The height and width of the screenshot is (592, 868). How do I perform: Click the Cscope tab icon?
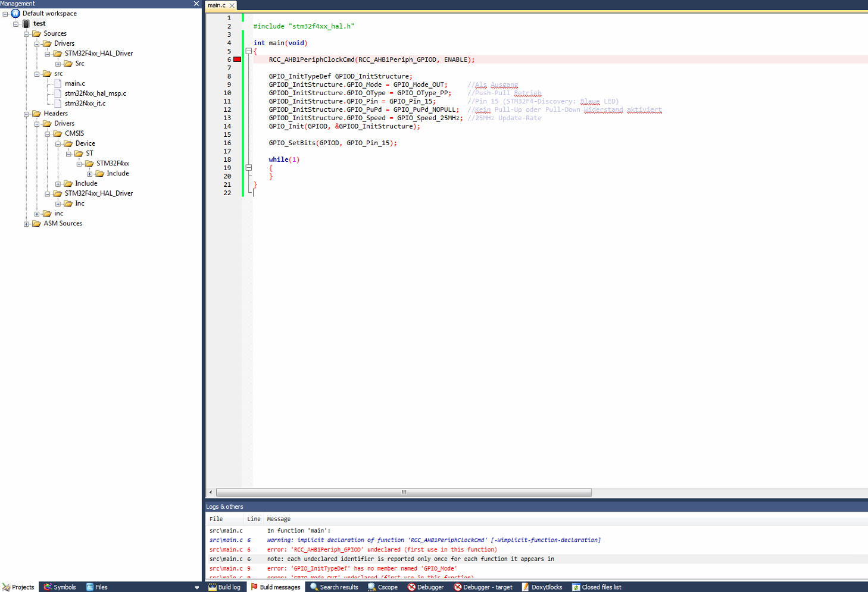point(371,587)
